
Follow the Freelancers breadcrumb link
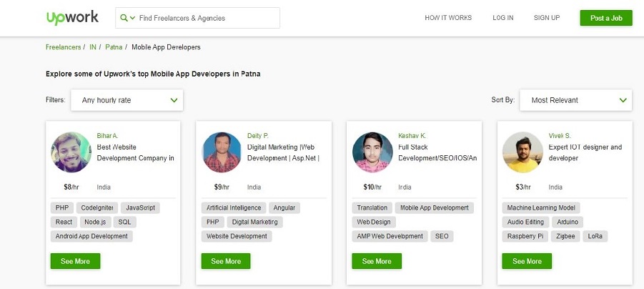point(63,47)
